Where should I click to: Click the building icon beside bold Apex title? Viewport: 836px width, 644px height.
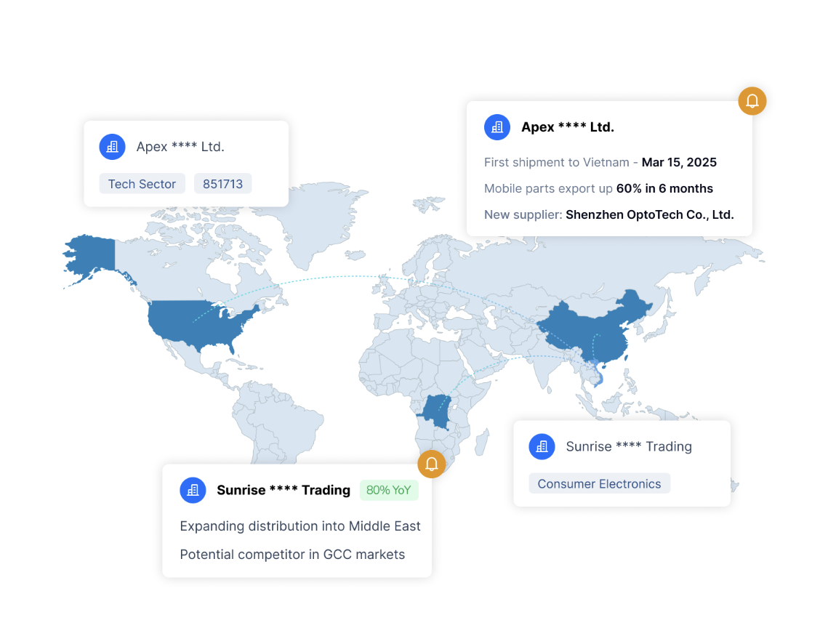(x=497, y=127)
